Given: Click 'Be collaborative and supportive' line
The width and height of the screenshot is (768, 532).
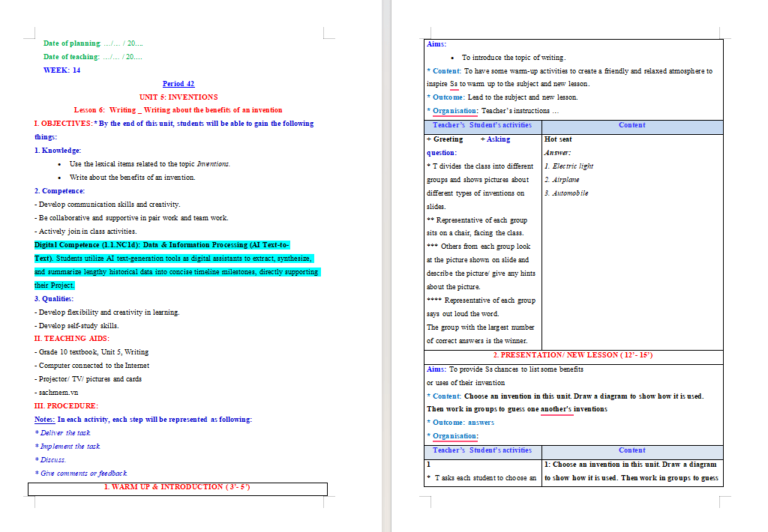Looking at the screenshot, I should (131, 218).
